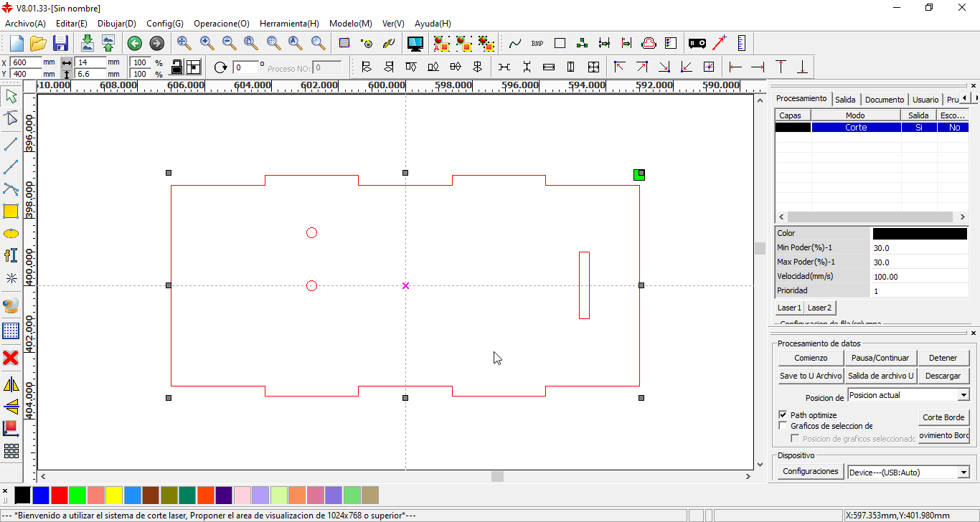Click the vertical mirror tool
980x522 pixels.
[11, 407]
